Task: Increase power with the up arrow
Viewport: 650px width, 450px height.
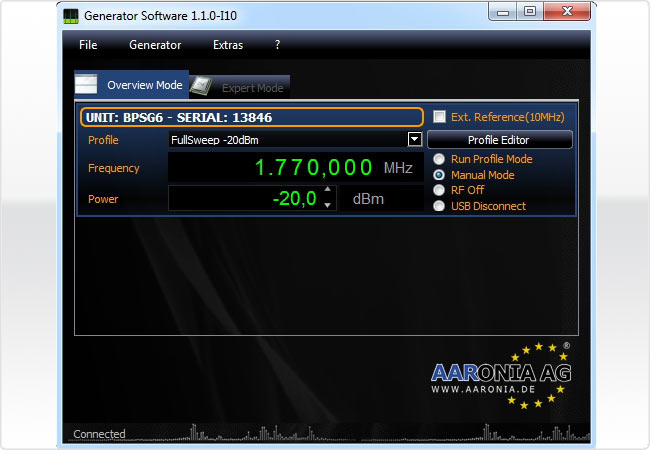Action: 327,190
